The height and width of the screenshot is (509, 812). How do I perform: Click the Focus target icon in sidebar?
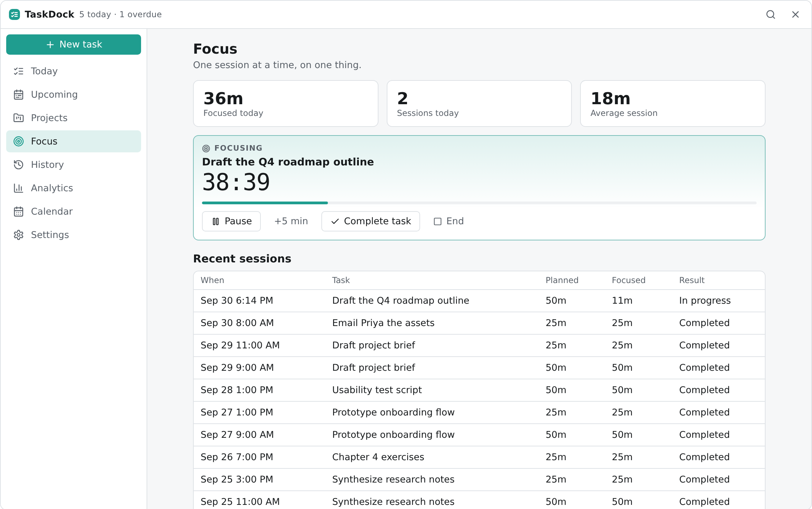coord(19,141)
